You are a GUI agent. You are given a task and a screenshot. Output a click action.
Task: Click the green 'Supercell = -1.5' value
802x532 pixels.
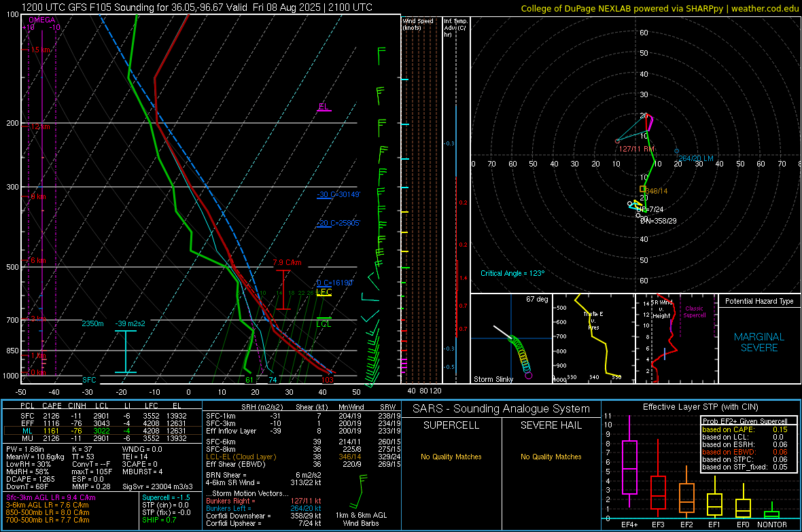click(167, 497)
